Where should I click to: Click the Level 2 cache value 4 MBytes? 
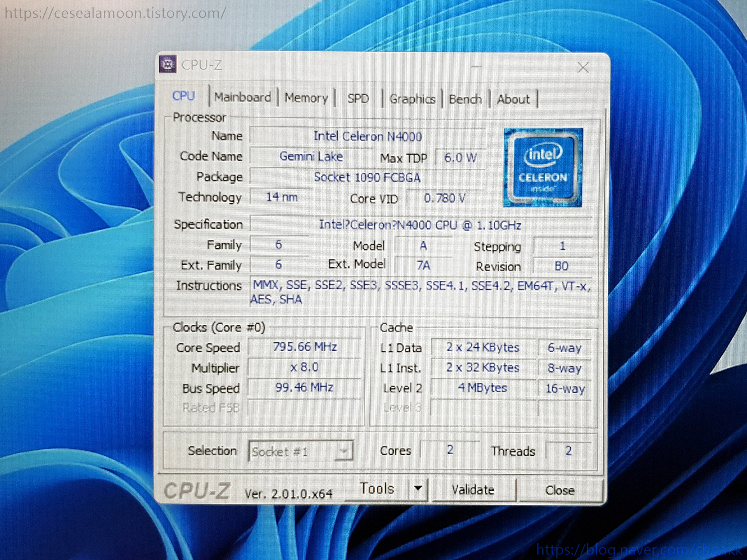click(483, 388)
